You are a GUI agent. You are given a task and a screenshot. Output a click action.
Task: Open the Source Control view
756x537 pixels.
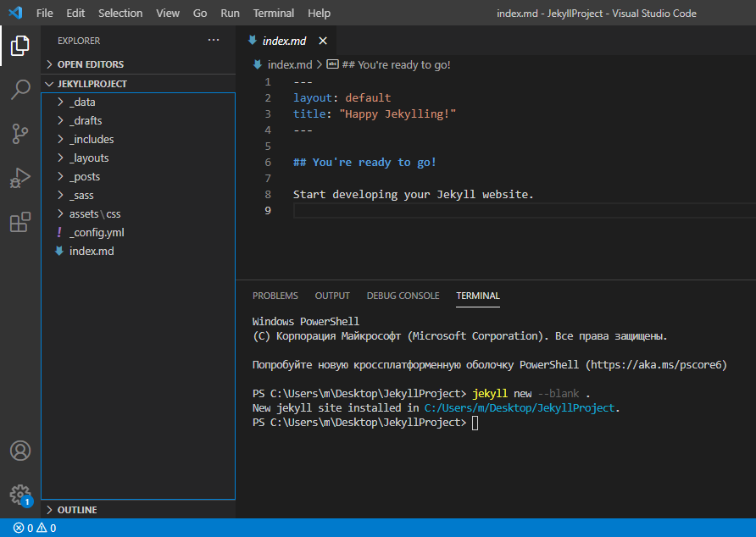click(20, 134)
